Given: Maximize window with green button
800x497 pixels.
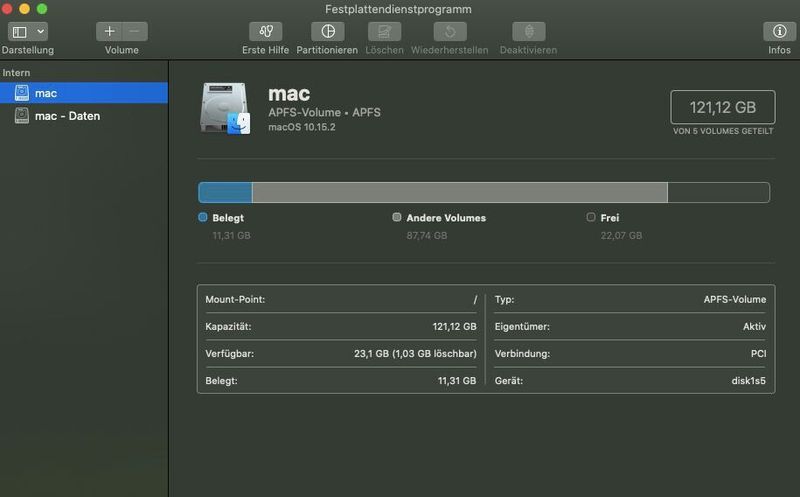Looking at the screenshot, I should tap(42, 9).
